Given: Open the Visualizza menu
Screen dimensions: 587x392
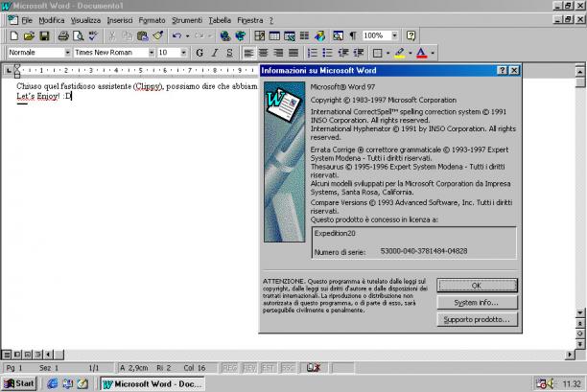Looking at the screenshot, I should pos(85,20).
